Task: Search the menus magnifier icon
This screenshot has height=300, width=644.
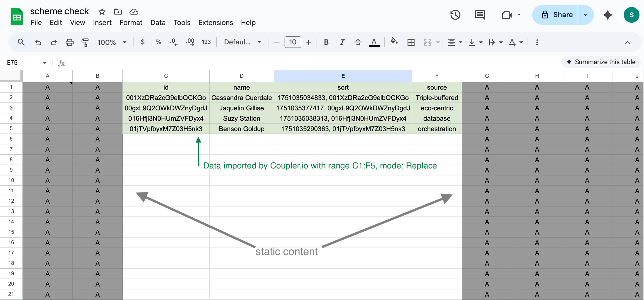Action: 21,42
